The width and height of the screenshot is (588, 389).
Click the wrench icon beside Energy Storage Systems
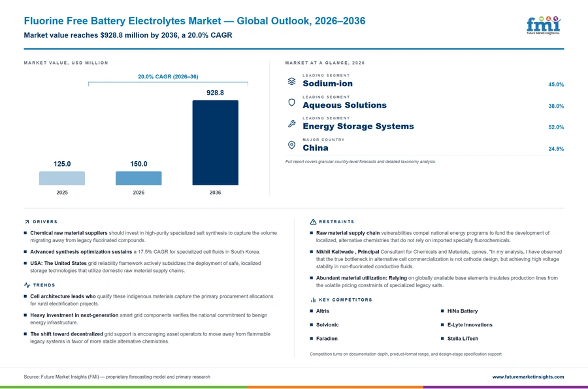(x=291, y=123)
